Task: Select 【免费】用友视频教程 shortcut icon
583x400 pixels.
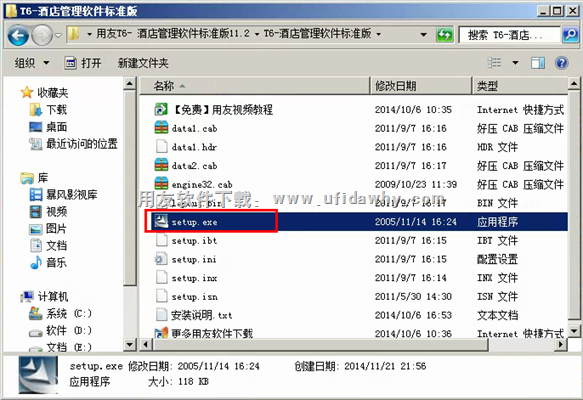Action: 161,109
